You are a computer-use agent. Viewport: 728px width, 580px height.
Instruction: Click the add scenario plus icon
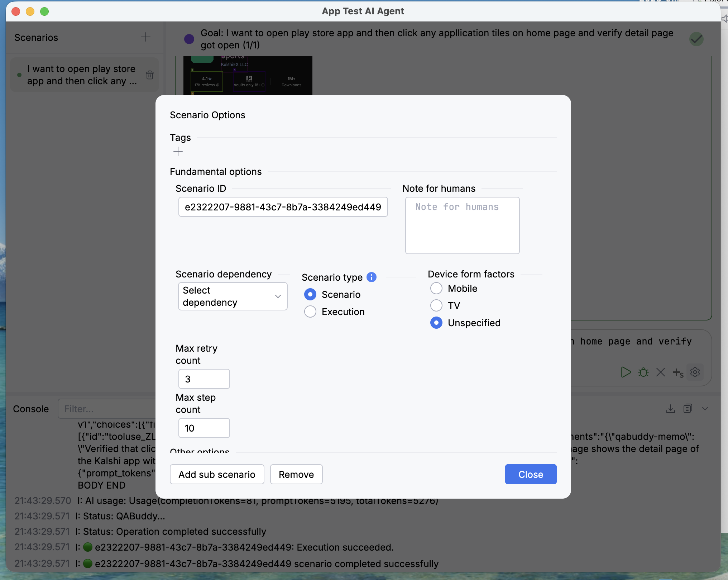145,37
